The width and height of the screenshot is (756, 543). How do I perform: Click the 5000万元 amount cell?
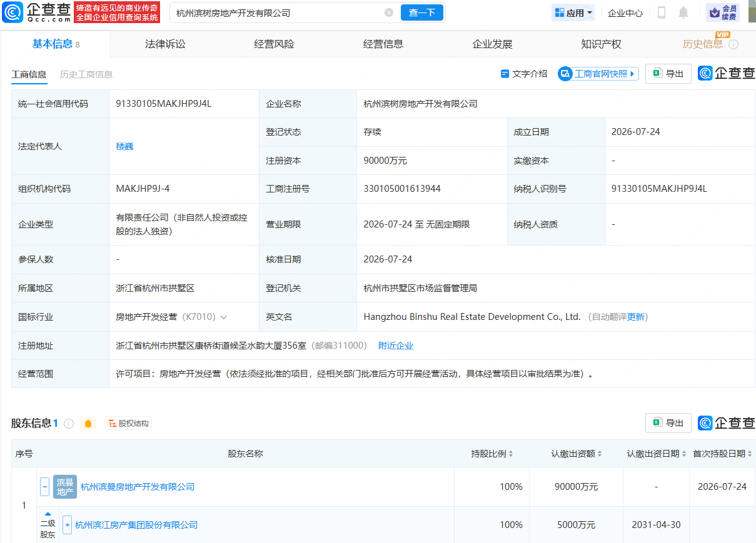click(x=576, y=525)
